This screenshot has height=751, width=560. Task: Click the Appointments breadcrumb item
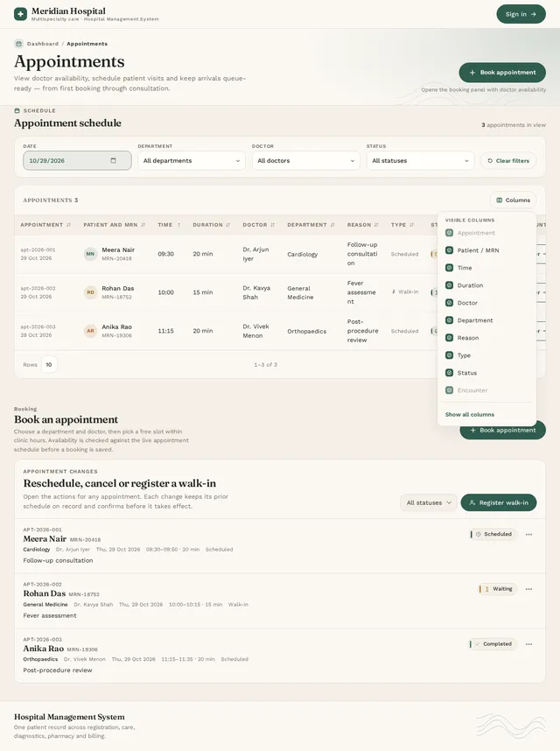point(87,44)
